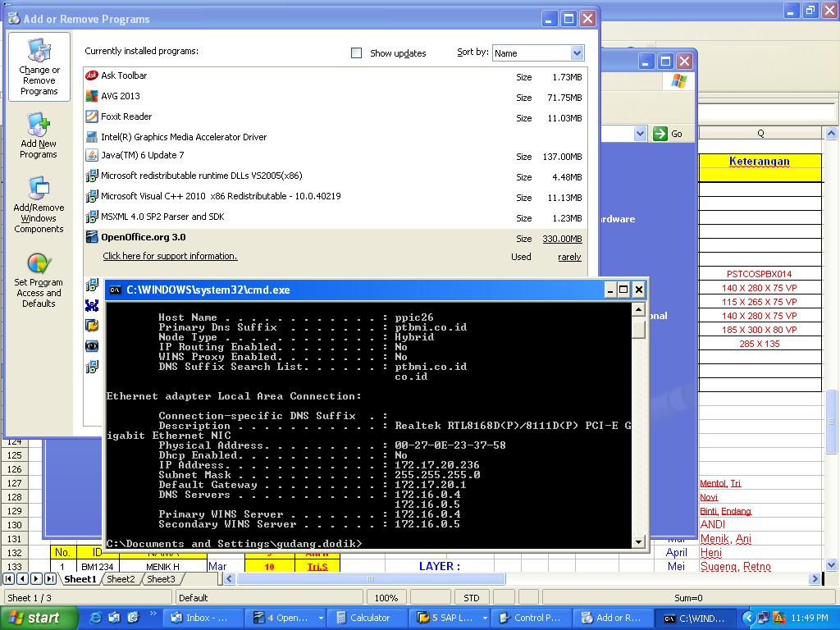
Task: Open Calculator from the taskbar
Action: [x=363, y=618]
